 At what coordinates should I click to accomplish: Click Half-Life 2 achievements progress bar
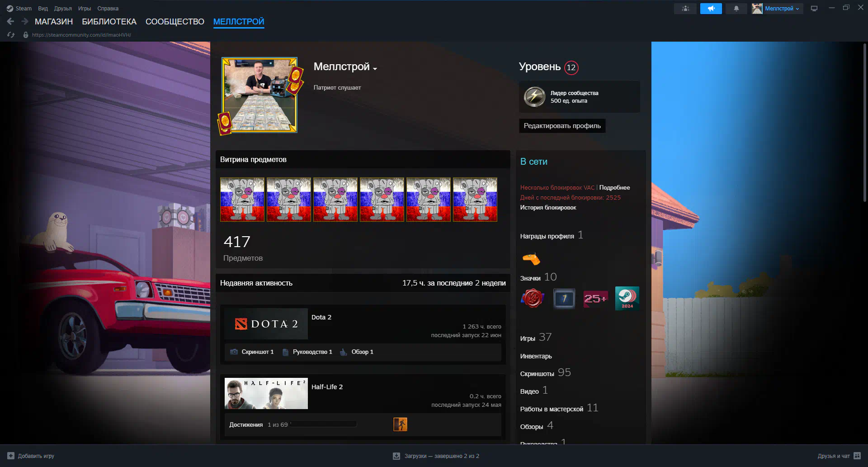324,424
